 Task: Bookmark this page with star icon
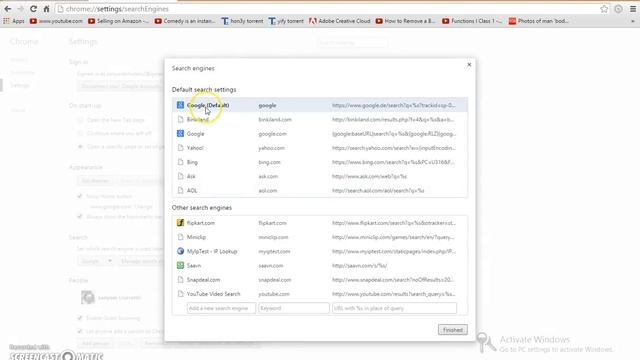604,9
